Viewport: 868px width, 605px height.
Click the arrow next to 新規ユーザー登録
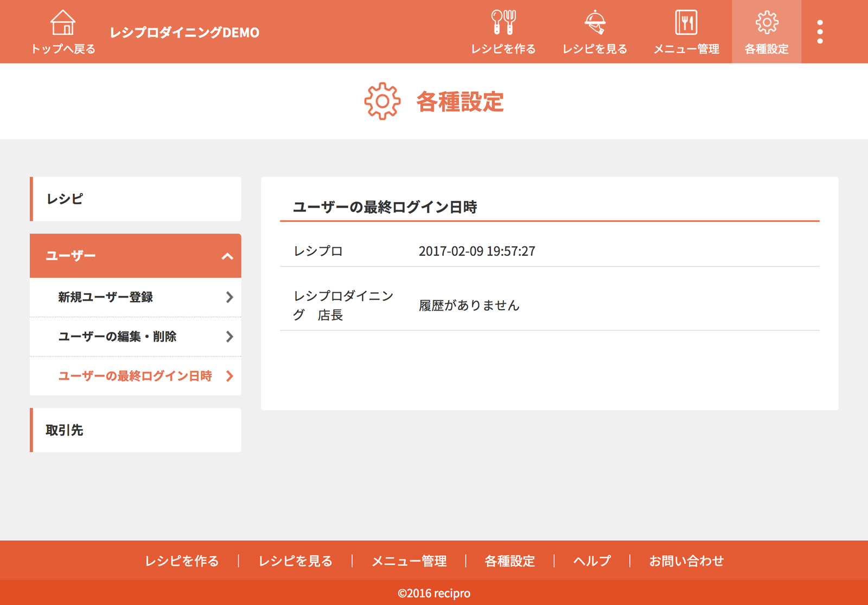229,297
